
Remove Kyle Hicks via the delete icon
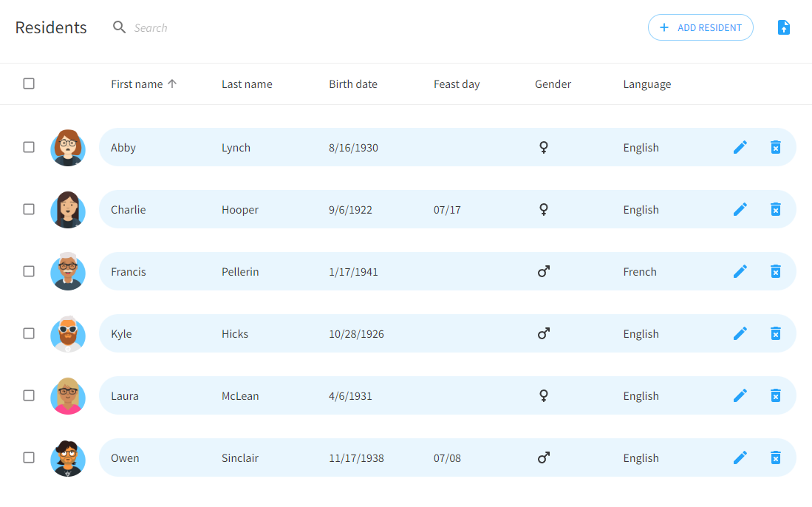coord(775,333)
